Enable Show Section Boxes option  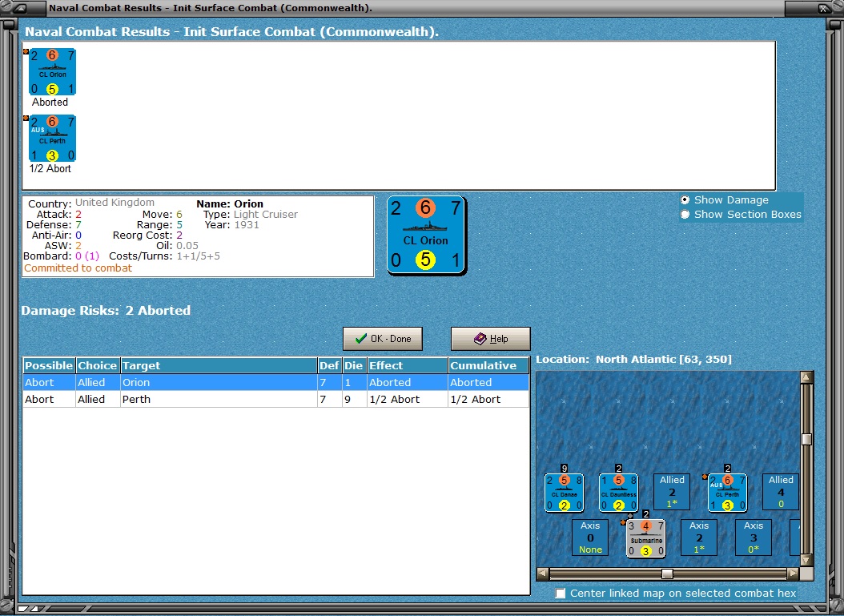click(x=741, y=215)
